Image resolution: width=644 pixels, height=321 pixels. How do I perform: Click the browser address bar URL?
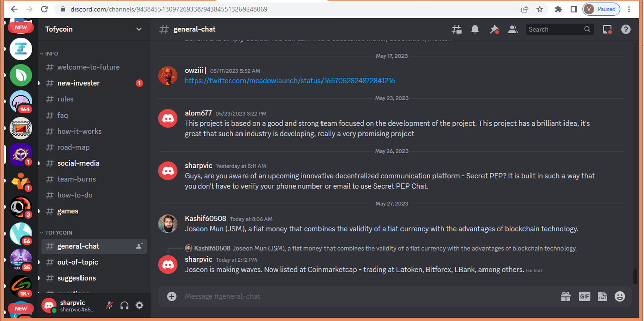pos(169,9)
